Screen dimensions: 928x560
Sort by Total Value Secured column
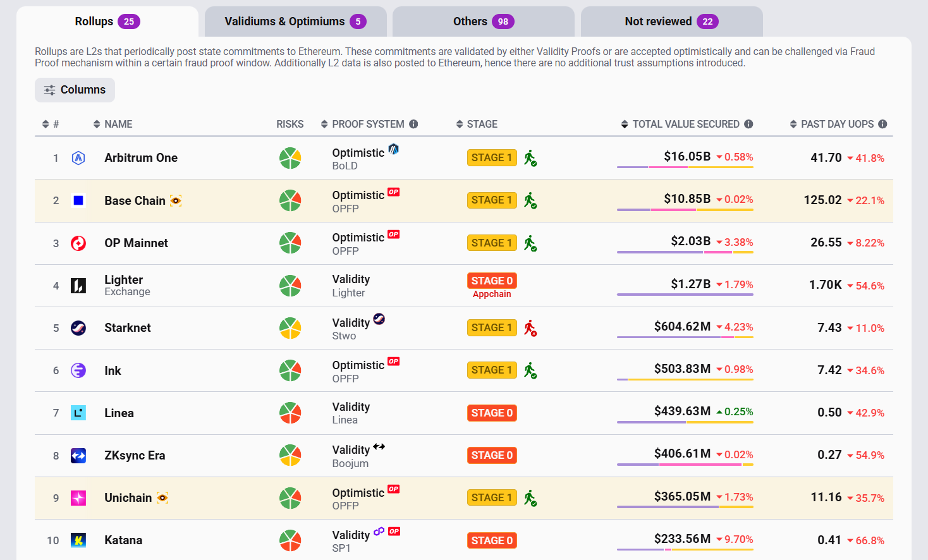point(680,124)
